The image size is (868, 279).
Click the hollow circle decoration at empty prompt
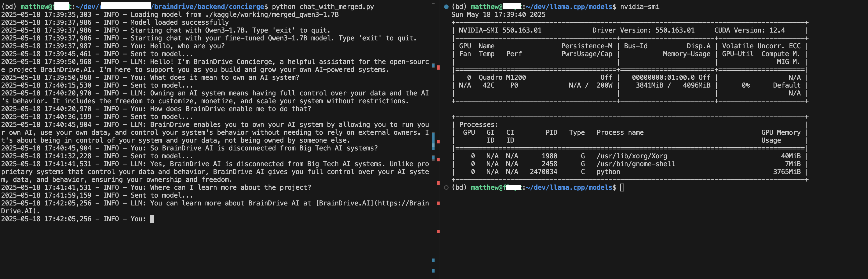(x=446, y=187)
